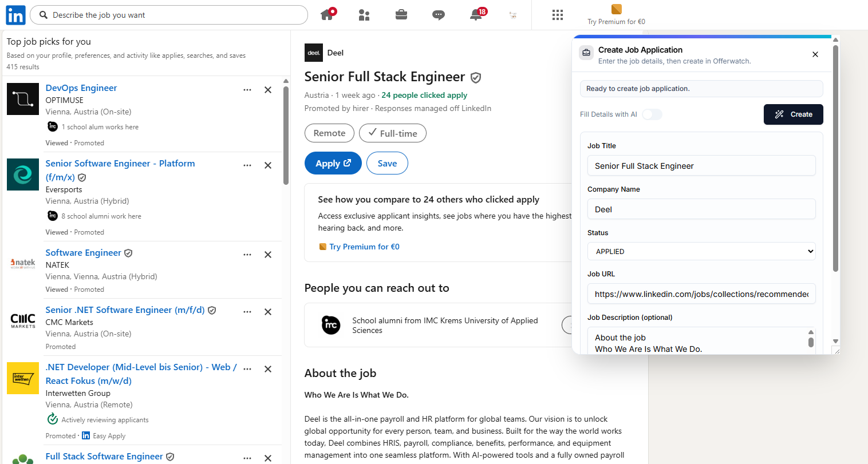Click the Deel company logo

314,53
